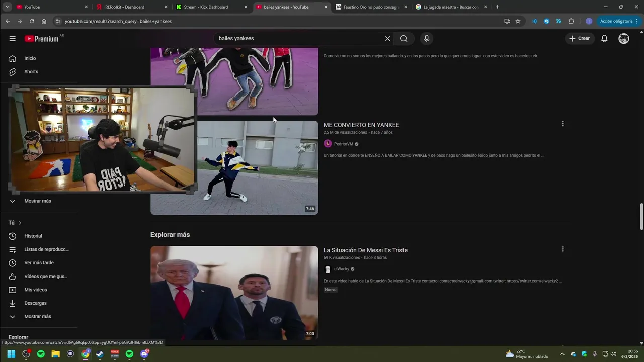644x362 pixels.
Task: Open 7TV extension icon in toolbar
Action: click(558, 21)
